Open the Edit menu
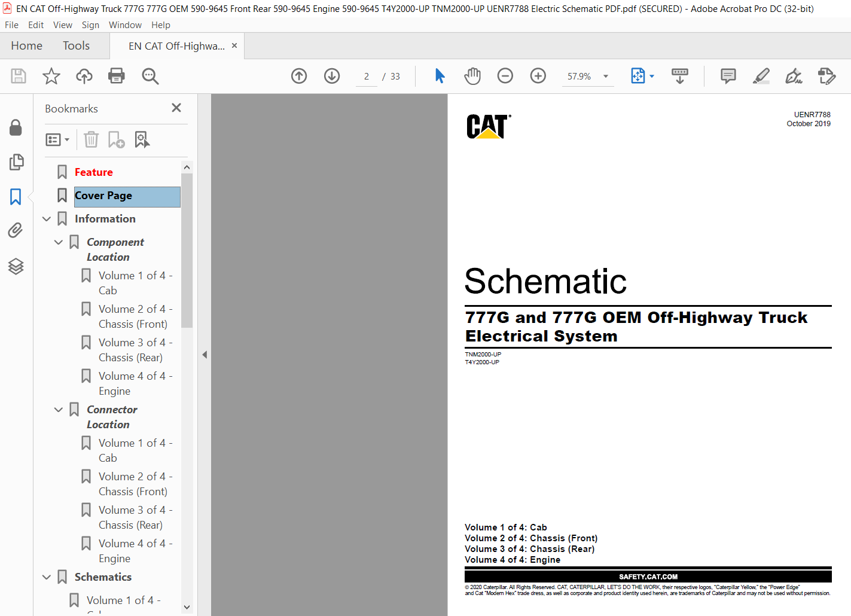Viewport: 851px width, 616px height. tap(36, 25)
